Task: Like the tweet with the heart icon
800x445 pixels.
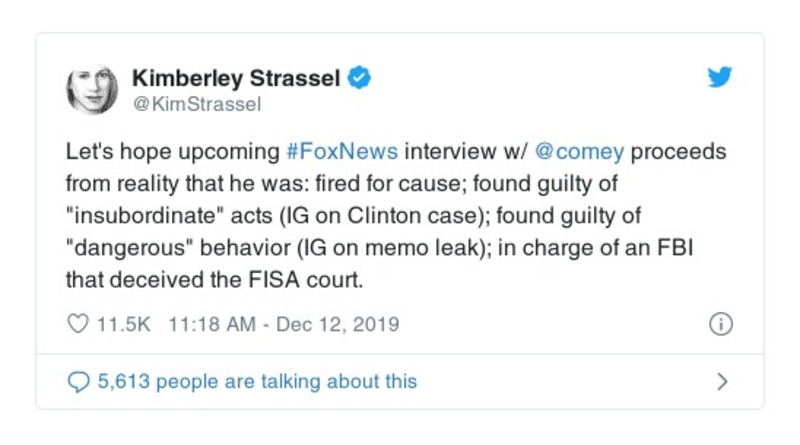Action: coord(78,325)
